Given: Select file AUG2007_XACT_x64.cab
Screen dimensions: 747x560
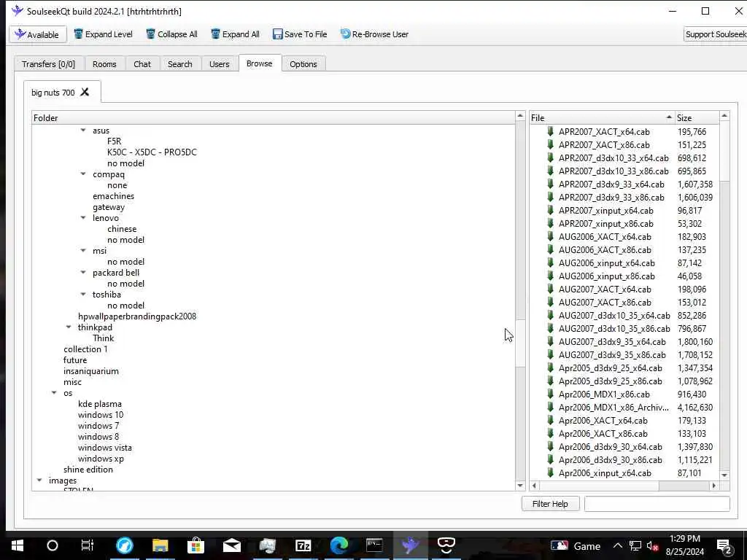Looking at the screenshot, I should [605, 289].
